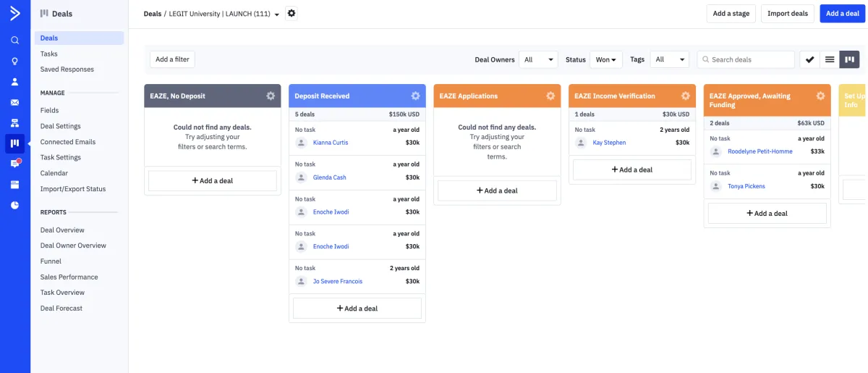Open EAZE Applications stage gear settings

click(550, 96)
